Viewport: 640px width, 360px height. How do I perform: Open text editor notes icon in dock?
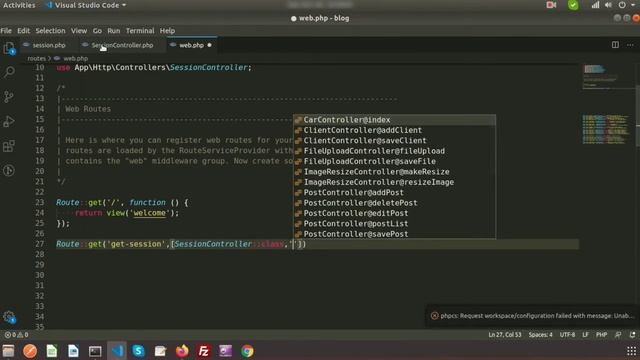point(160,351)
